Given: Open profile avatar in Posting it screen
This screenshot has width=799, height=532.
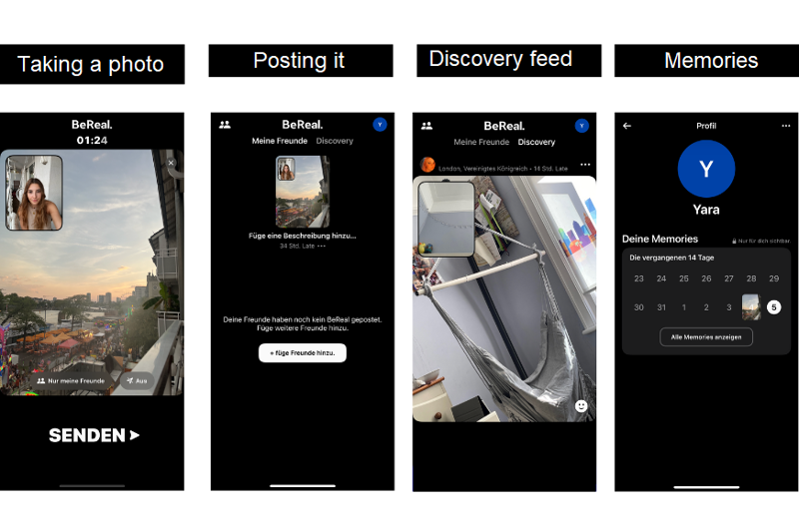Looking at the screenshot, I should 380,124.
